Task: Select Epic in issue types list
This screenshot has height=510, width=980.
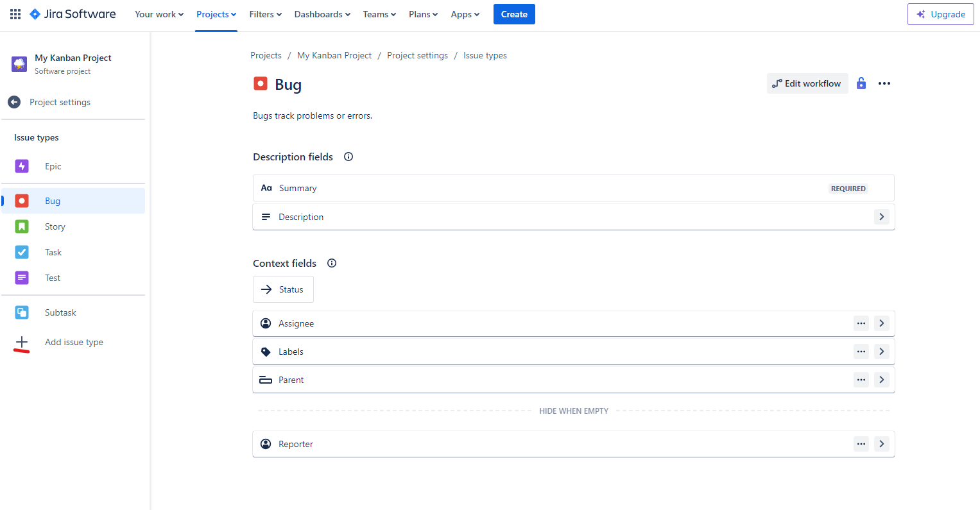Action: [x=73, y=166]
